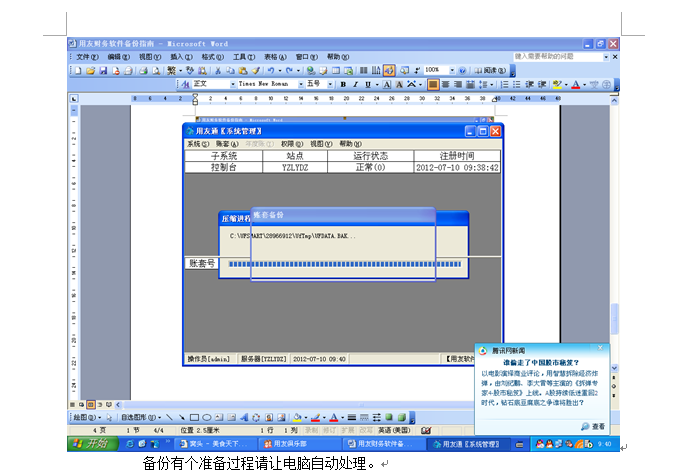Image resolution: width=699 pixels, height=471 pixels.
Task: Print the document using the printer icon
Action: [x=143, y=70]
